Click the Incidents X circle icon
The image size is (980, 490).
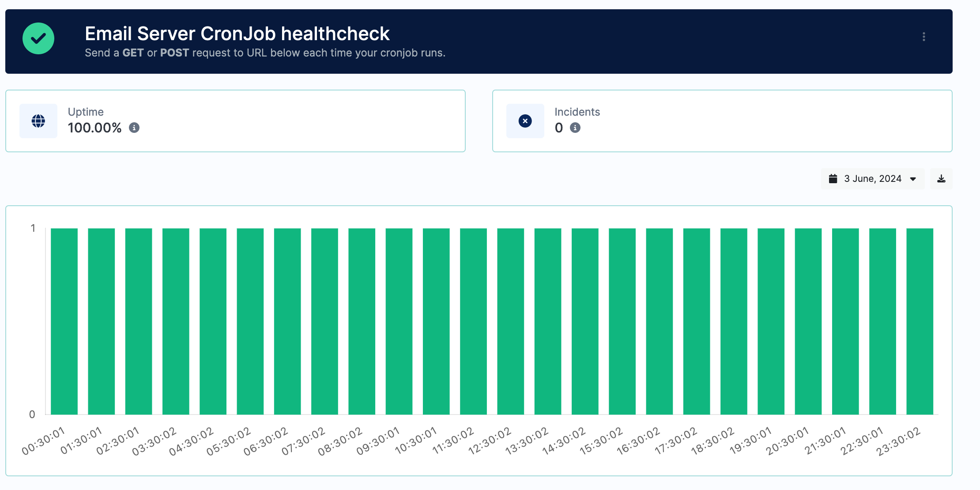(x=525, y=121)
